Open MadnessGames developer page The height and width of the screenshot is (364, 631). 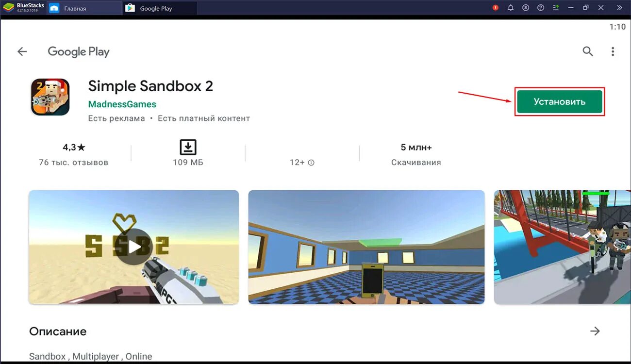coord(122,104)
